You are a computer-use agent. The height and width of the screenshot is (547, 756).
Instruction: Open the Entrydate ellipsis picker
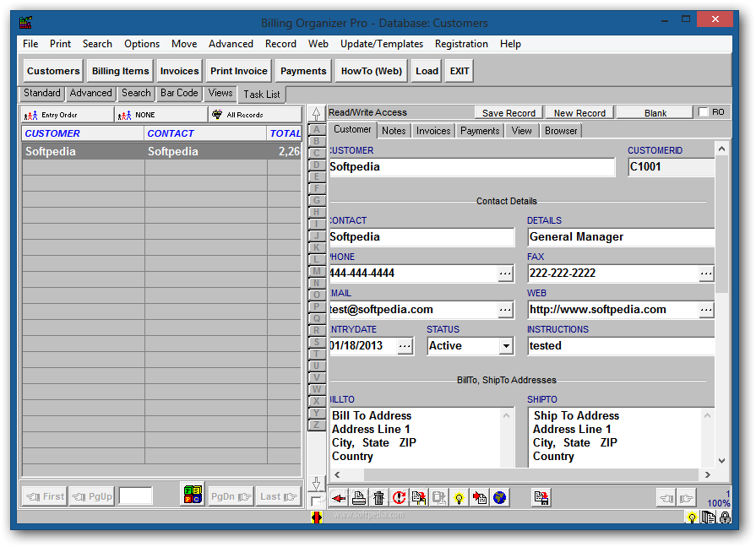405,345
